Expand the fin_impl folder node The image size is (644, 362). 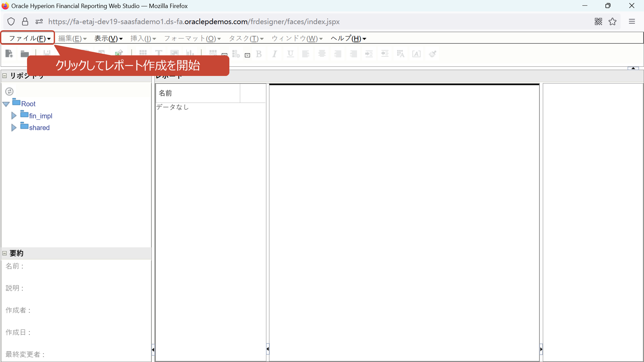[14, 116]
